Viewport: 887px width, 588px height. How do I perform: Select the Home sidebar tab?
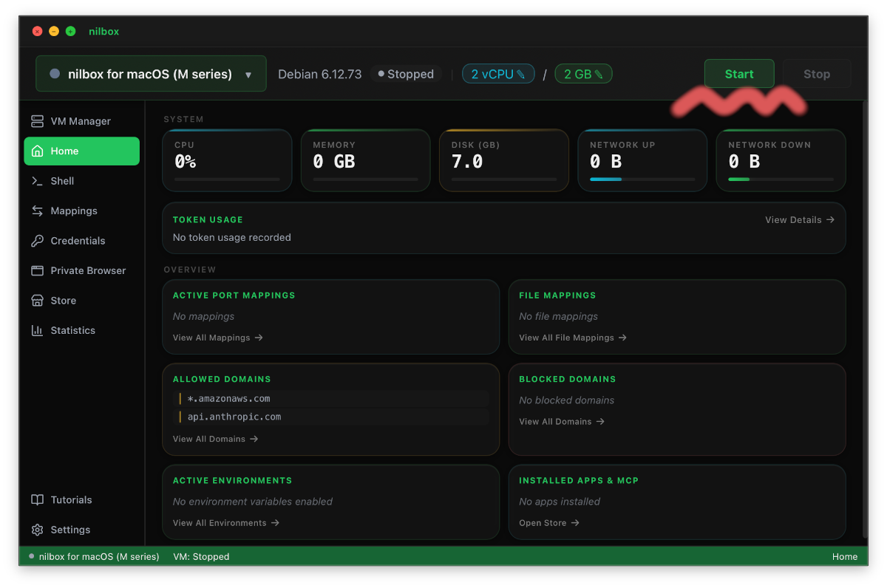coord(81,151)
